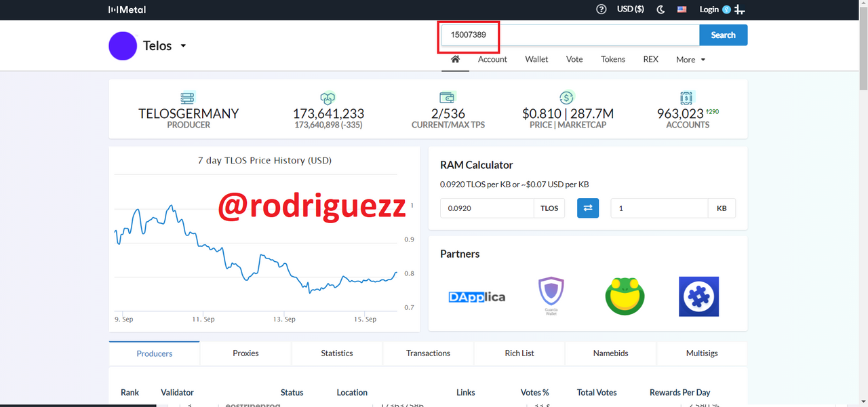Change language via US flag icon
The image size is (868, 407).
tap(682, 9)
